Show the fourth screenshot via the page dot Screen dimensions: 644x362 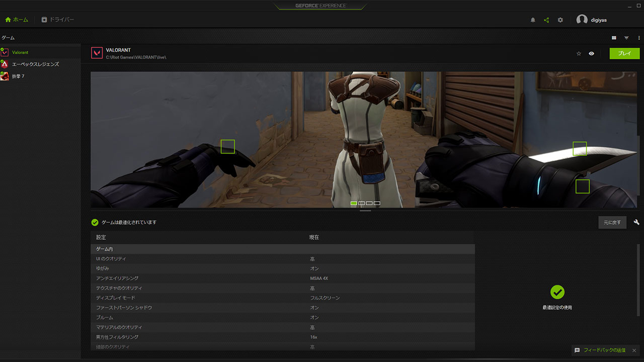pyautogui.click(x=377, y=203)
